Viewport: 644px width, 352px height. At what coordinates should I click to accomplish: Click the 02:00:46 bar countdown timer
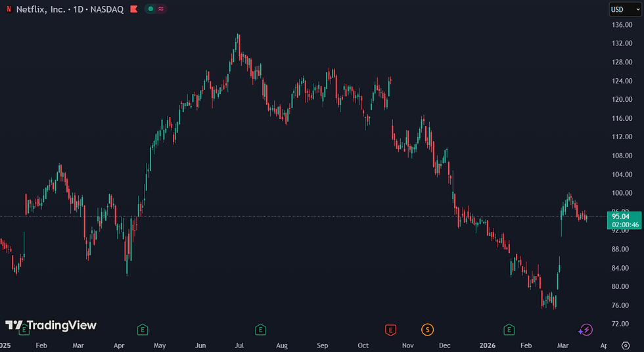coord(625,225)
